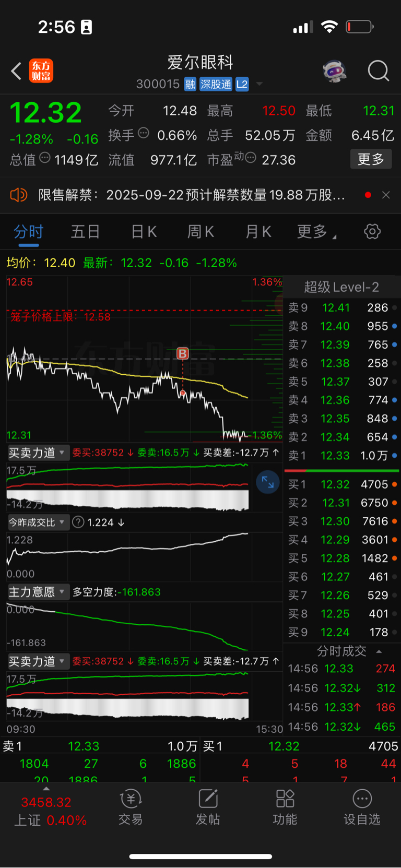
Task: Tap the speaker announcement icon
Action: (18, 195)
